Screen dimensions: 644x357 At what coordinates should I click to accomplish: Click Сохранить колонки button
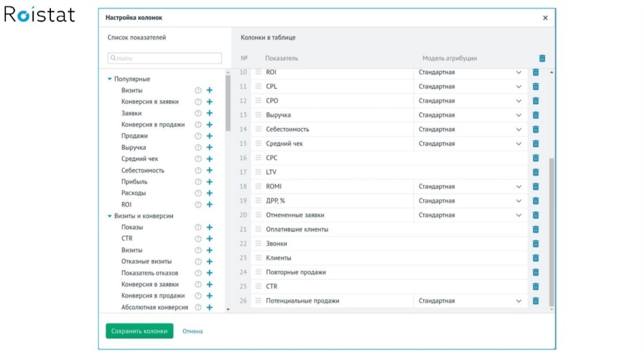pos(139,331)
